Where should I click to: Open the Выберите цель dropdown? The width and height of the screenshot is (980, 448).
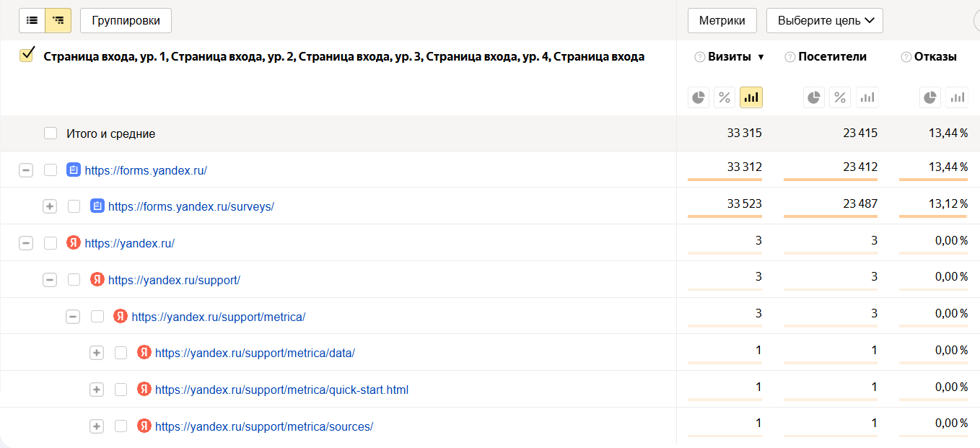(824, 21)
